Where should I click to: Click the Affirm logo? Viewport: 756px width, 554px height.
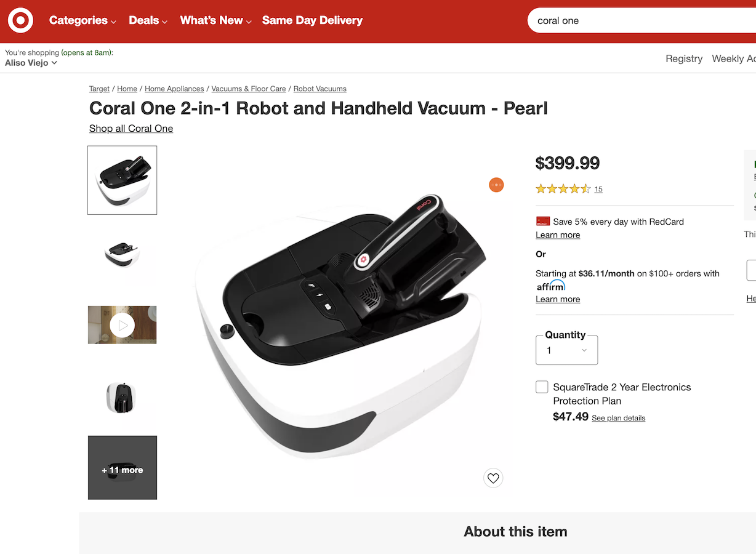(551, 286)
